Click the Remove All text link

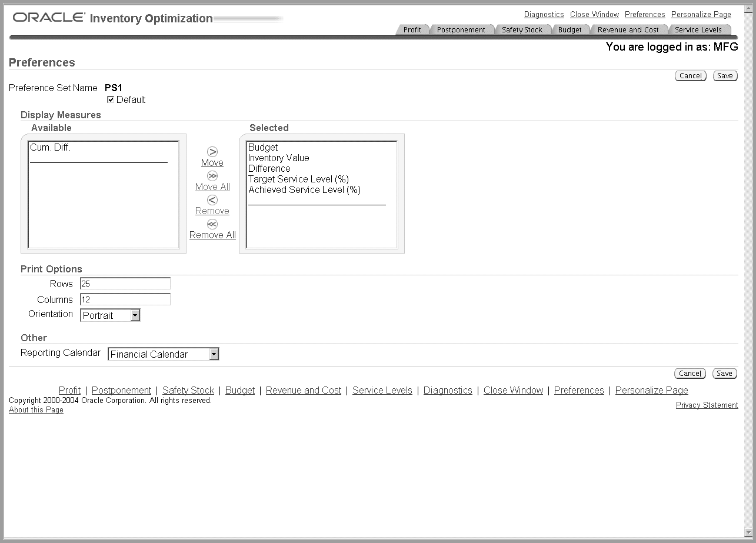pos(212,235)
